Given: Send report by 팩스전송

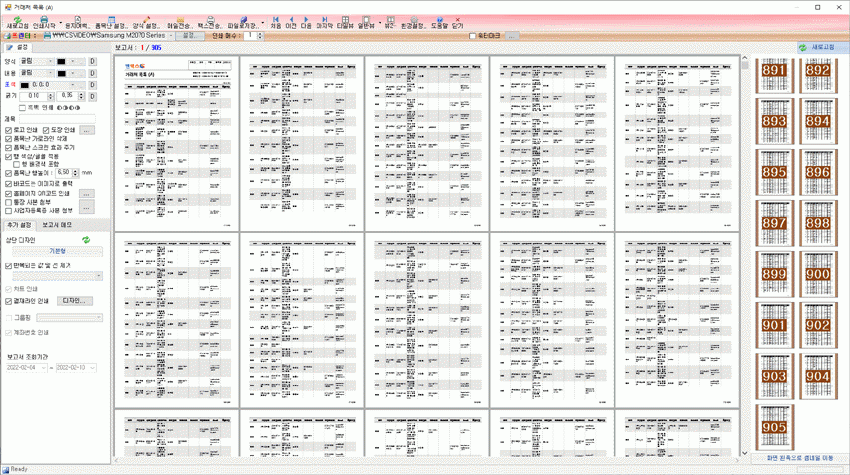Looking at the screenshot, I should (x=209, y=23).
